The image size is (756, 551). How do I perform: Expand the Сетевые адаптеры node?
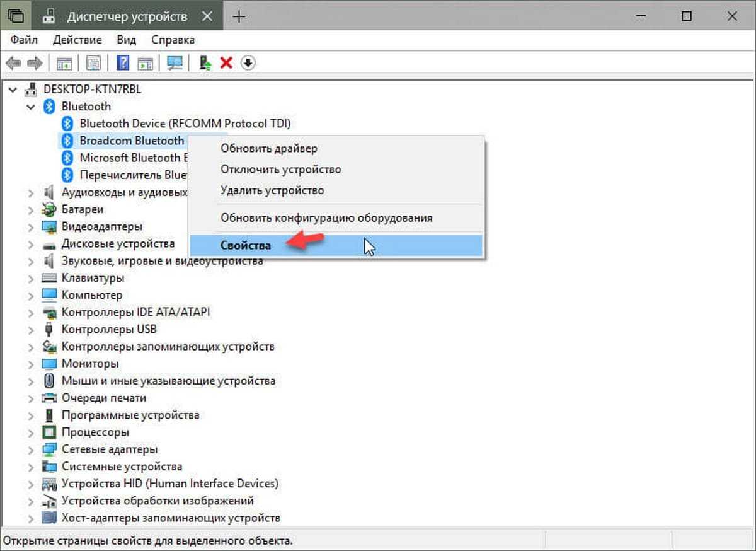31,449
